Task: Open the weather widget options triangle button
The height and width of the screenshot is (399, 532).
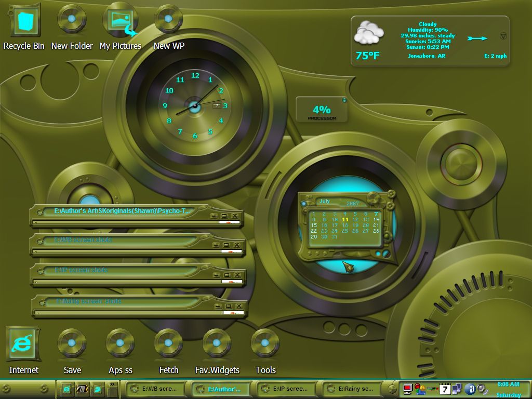Action: point(503,36)
